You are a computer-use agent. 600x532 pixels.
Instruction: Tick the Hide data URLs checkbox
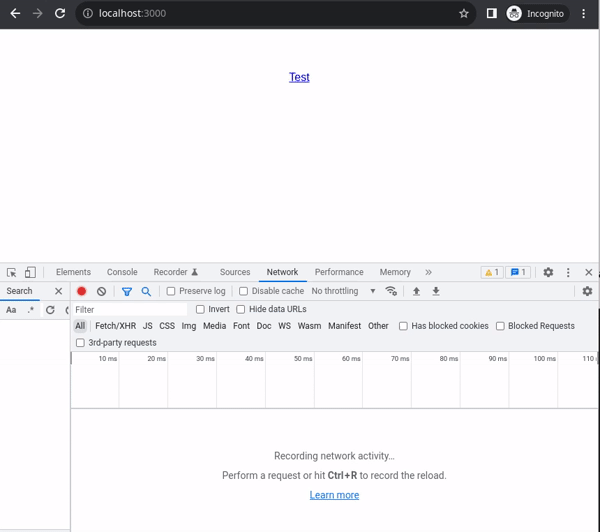click(241, 309)
